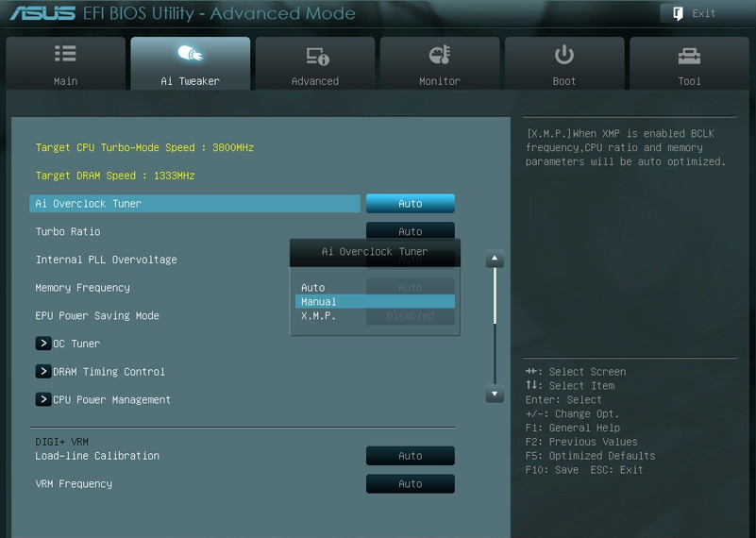Image resolution: width=756 pixels, height=538 pixels.
Task: Click the ASUS logo
Action: [42, 13]
